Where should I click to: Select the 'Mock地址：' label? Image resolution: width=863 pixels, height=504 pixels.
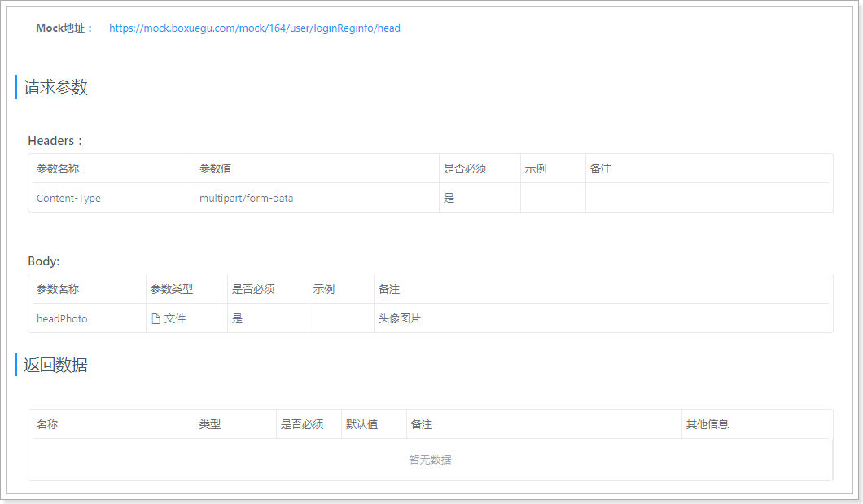(65, 28)
